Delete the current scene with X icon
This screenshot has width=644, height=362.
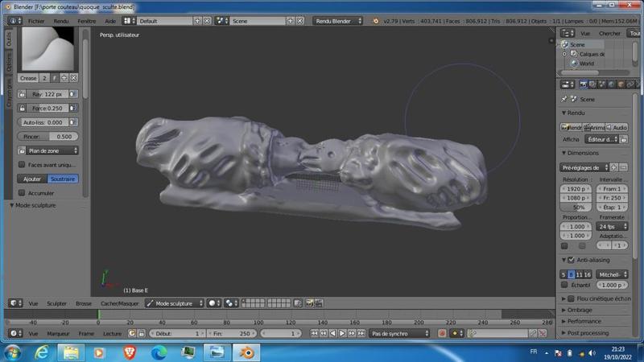coord(300,21)
